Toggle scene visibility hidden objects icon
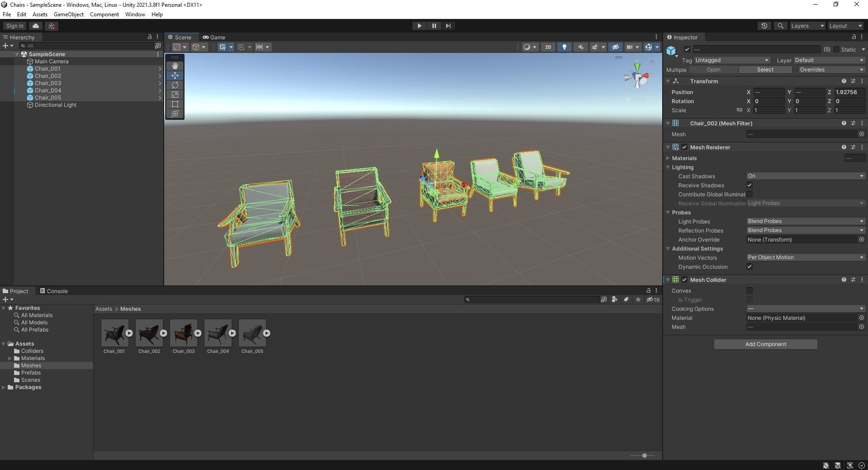 pos(615,47)
